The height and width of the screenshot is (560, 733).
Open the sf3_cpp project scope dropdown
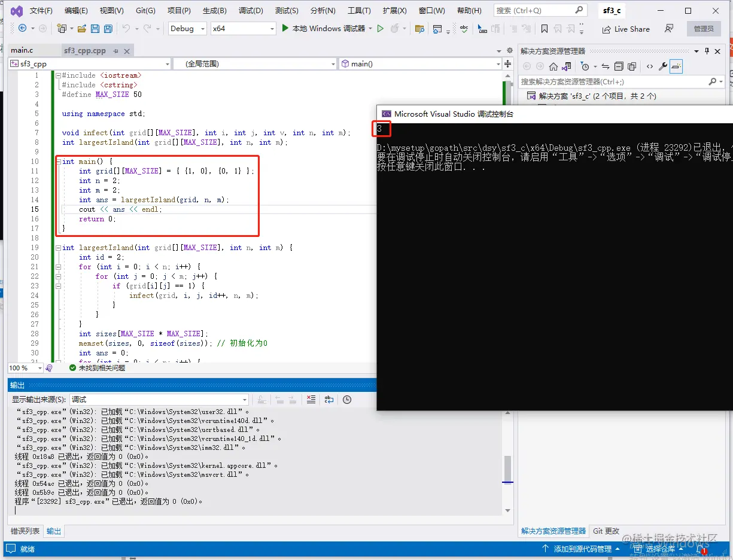(90, 63)
